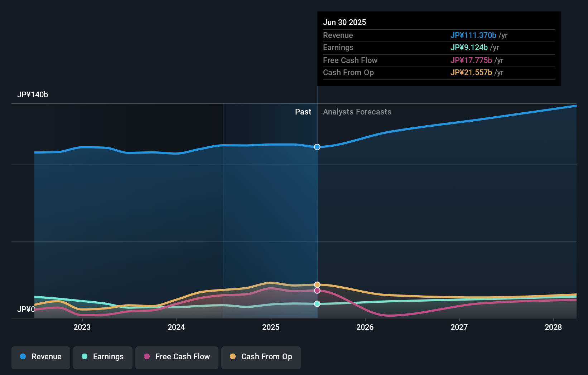Toggle the Free Cash Flow series
Image resolution: width=588 pixels, height=375 pixels.
177,357
